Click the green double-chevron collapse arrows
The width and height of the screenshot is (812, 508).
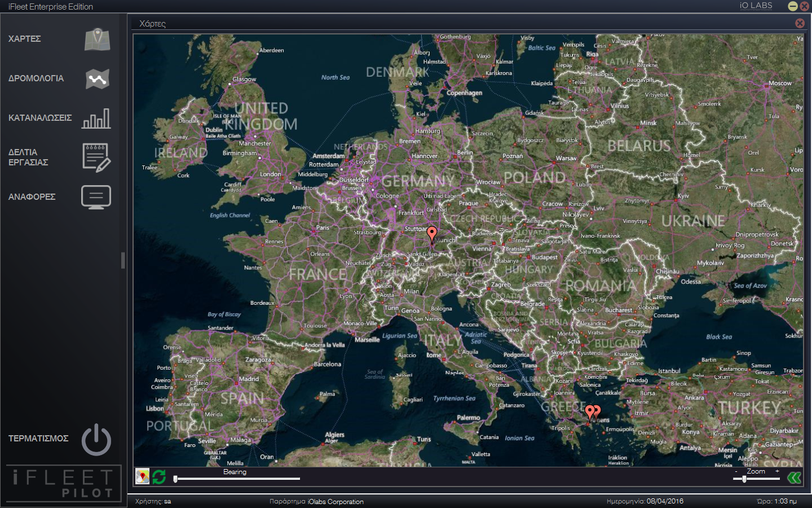794,478
